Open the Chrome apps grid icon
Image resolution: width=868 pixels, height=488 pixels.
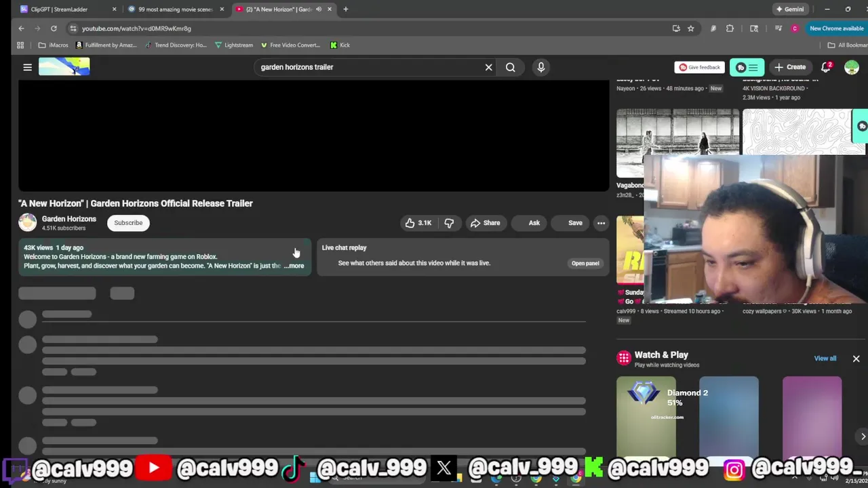pos(20,45)
